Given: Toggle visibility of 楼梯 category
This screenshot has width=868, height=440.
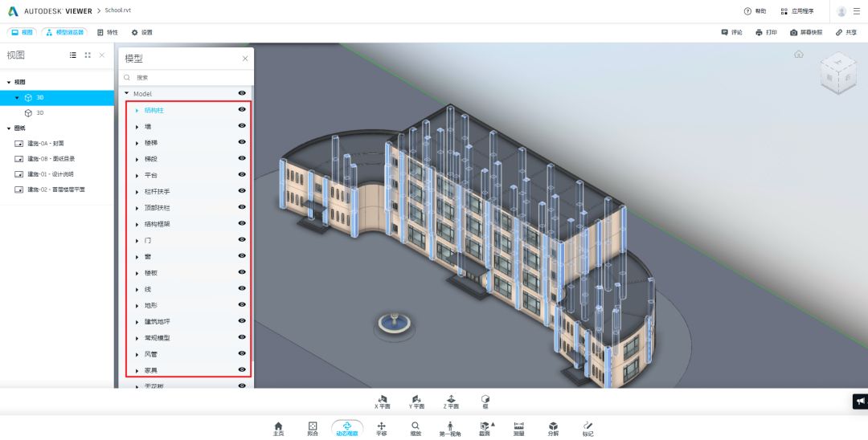Looking at the screenshot, I should (242, 141).
